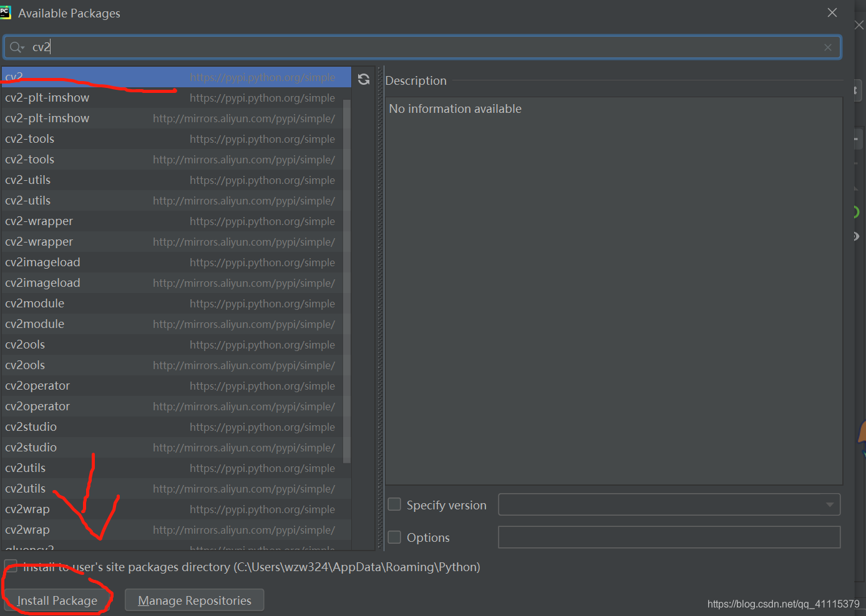
Task: Click the PyCharm logo in the title bar
Action: click(x=6, y=12)
